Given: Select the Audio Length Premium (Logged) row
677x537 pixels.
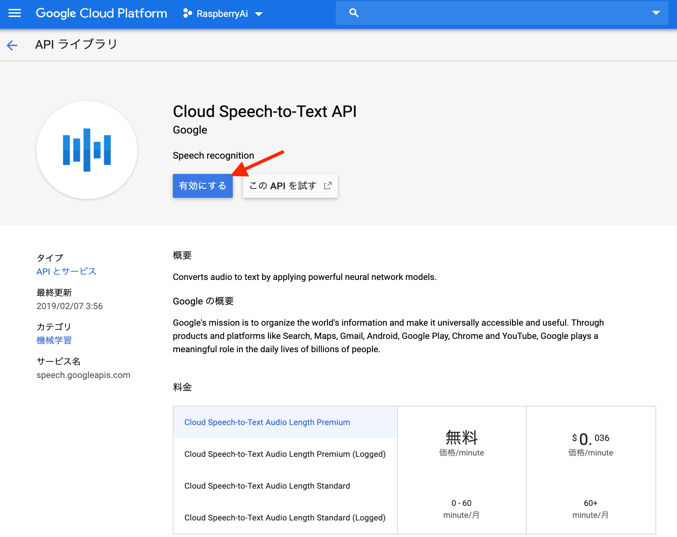Looking at the screenshot, I should pyautogui.click(x=285, y=454).
